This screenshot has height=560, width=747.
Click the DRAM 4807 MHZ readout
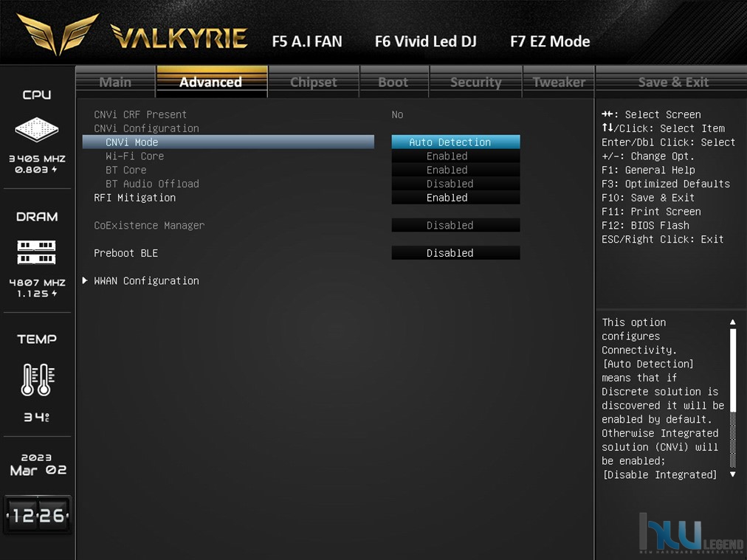[x=37, y=283]
